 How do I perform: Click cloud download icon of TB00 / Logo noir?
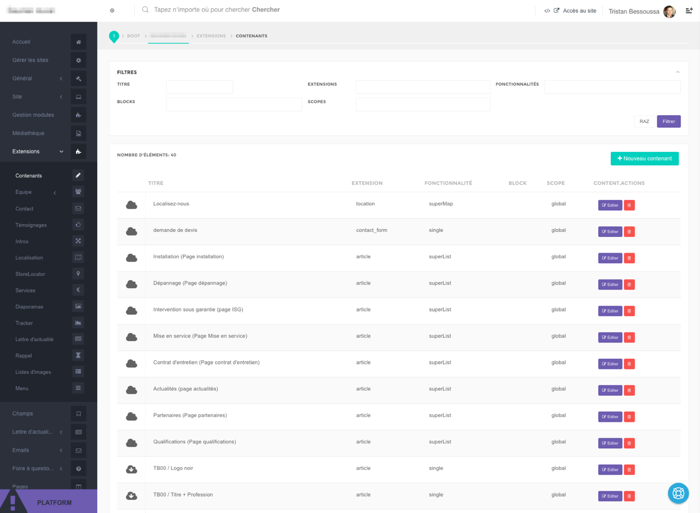click(131, 469)
